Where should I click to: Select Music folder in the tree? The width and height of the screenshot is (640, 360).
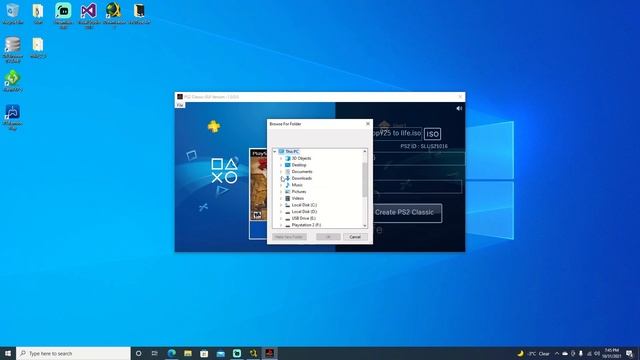(x=297, y=185)
